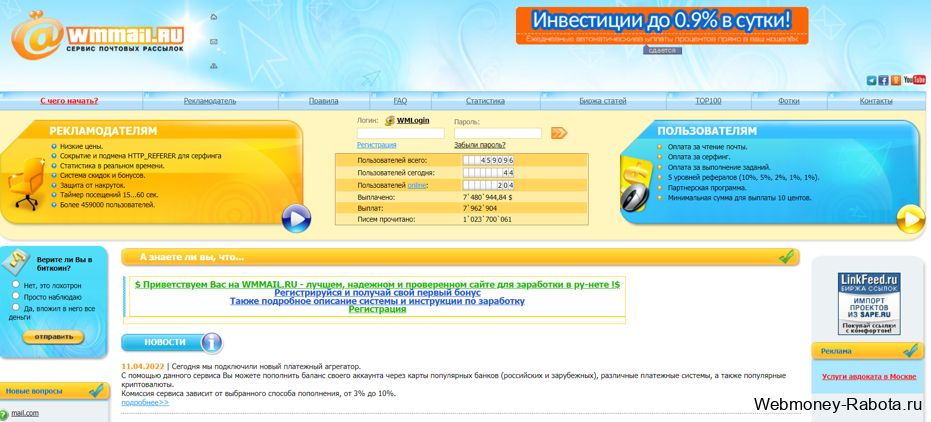Click the poll tag icon beside bitcoin question
The height and width of the screenshot is (422, 931).
click(x=17, y=263)
